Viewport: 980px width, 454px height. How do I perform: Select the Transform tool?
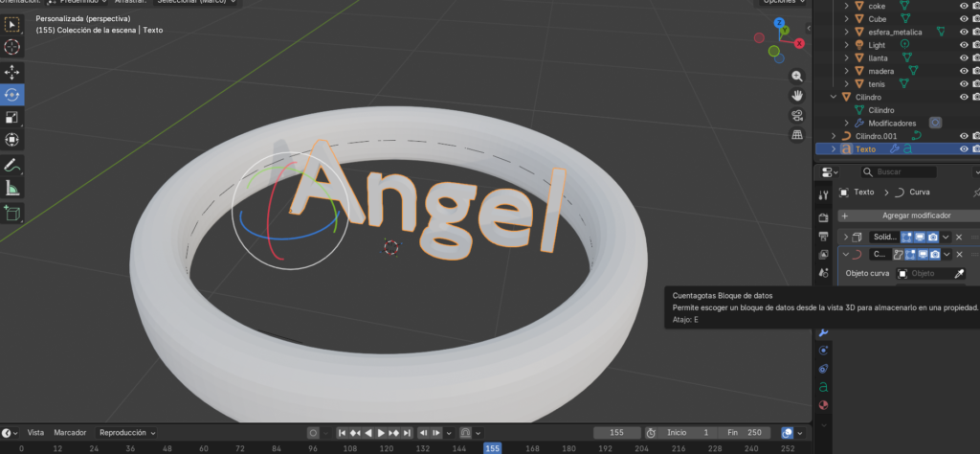click(x=11, y=140)
